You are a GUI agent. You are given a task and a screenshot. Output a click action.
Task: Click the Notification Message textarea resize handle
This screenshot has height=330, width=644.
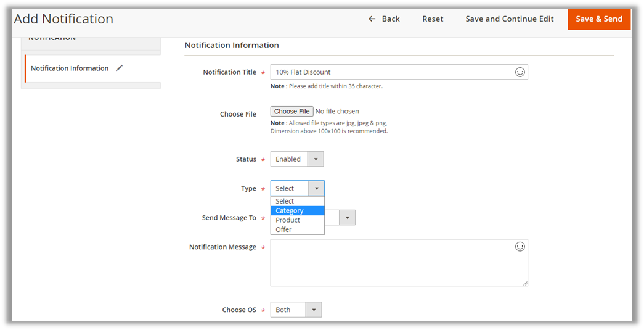pos(525,283)
